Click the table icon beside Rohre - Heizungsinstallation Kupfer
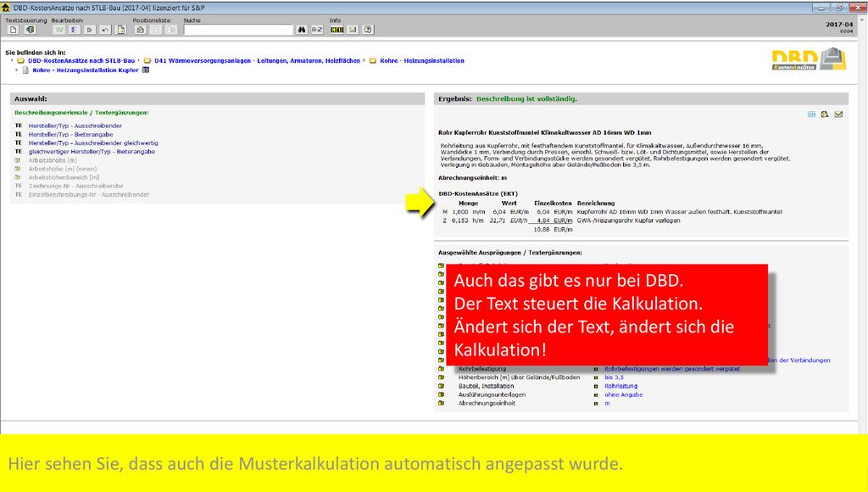The width and height of the screenshot is (868, 492). point(146,70)
